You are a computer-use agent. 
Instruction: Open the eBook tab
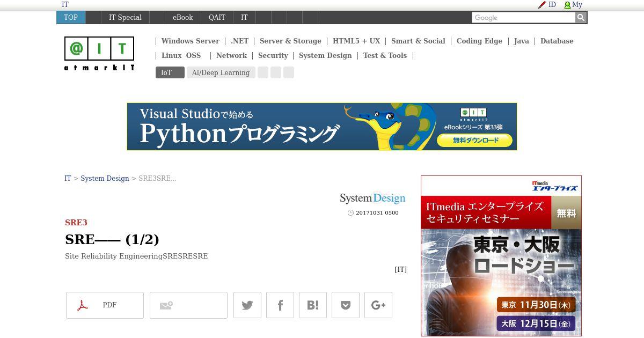coord(182,17)
